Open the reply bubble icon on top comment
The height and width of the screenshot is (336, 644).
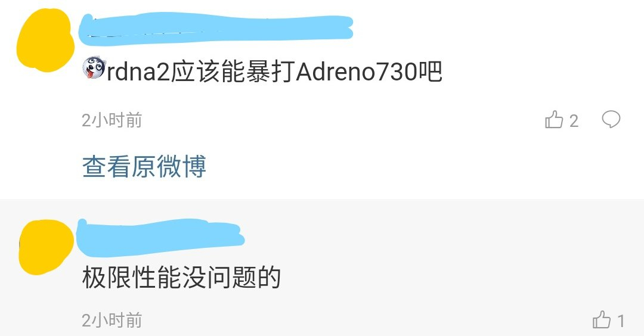pyautogui.click(x=611, y=119)
